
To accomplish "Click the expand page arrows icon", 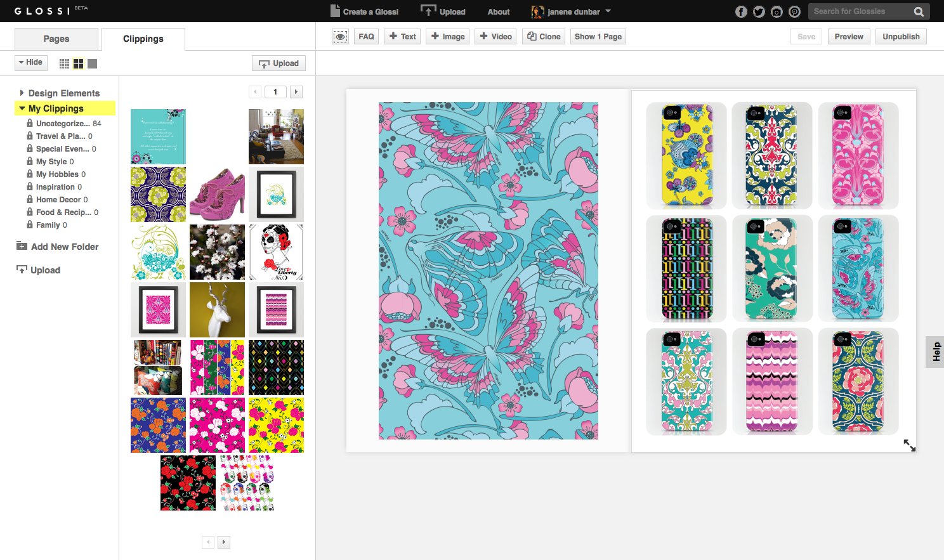I will (x=909, y=445).
